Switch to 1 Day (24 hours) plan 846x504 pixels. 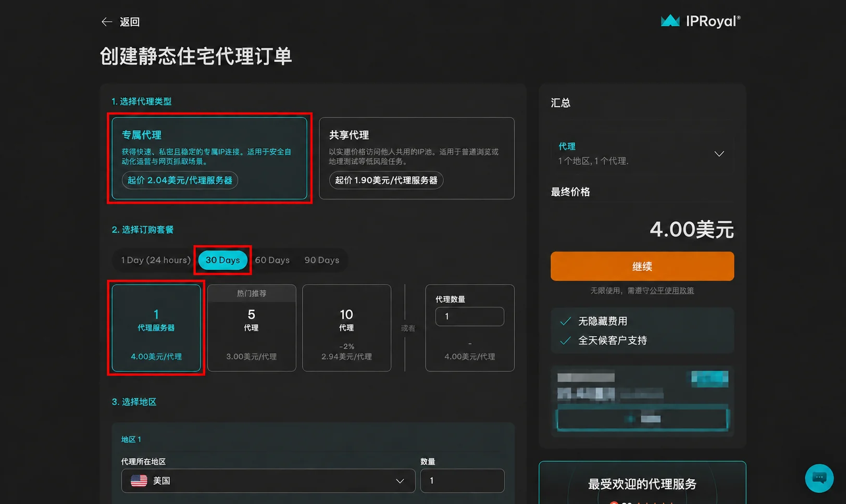tap(156, 260)
